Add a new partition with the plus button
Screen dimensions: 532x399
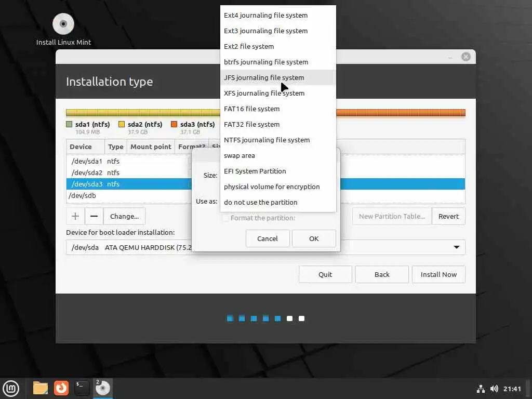(75, 216)
